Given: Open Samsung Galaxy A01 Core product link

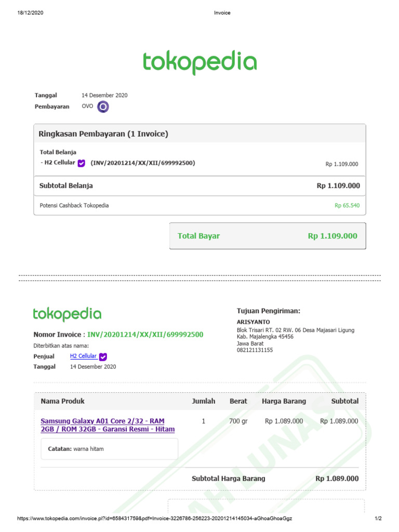Looking at the screenshot, I should point(108,425).
